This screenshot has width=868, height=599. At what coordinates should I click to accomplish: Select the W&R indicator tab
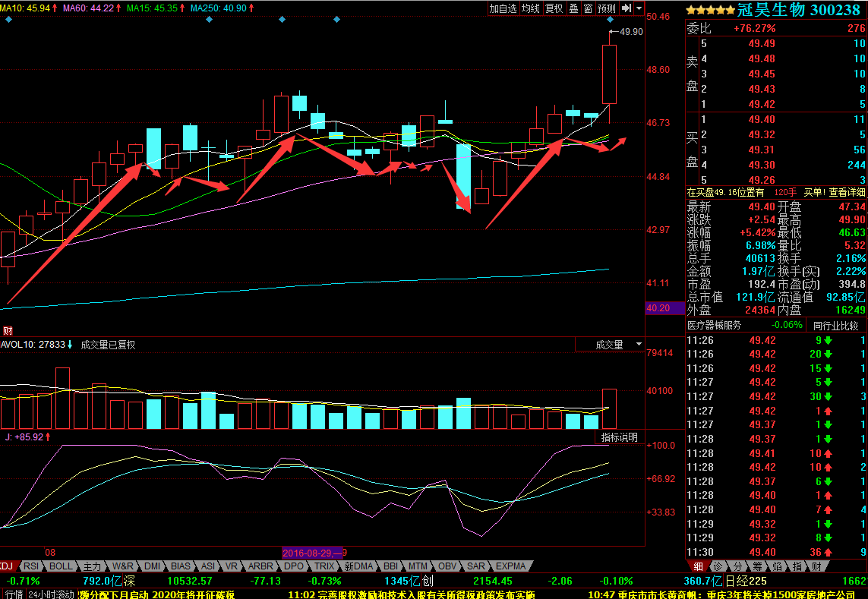coord(122,566)
